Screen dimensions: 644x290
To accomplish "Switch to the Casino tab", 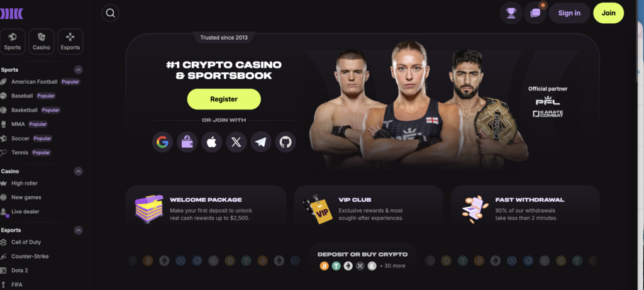I will coord(42,42).
